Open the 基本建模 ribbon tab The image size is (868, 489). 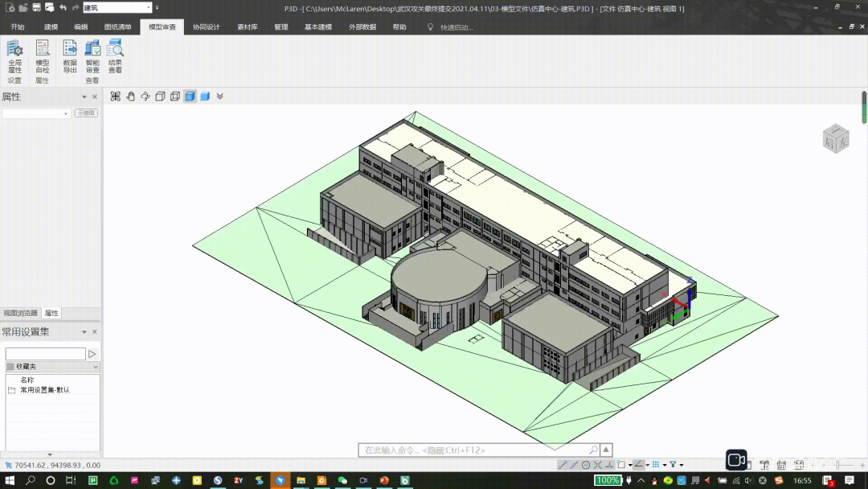pos(318,27)
